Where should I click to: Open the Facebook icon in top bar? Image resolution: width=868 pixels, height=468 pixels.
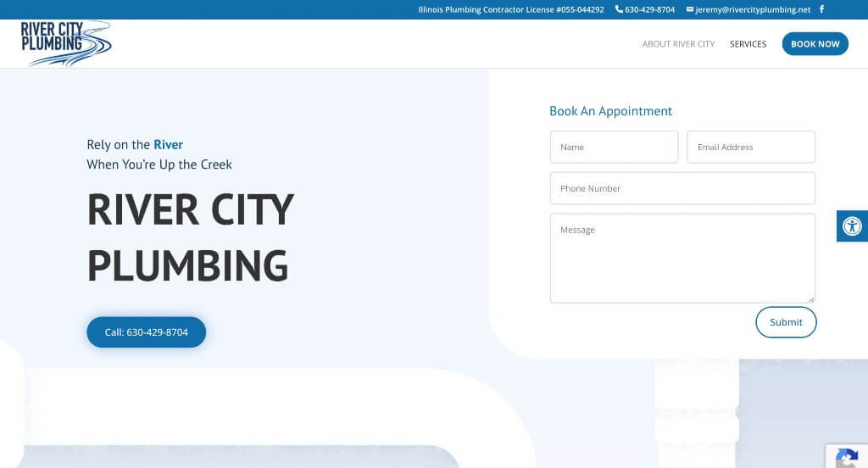[821, 8]
